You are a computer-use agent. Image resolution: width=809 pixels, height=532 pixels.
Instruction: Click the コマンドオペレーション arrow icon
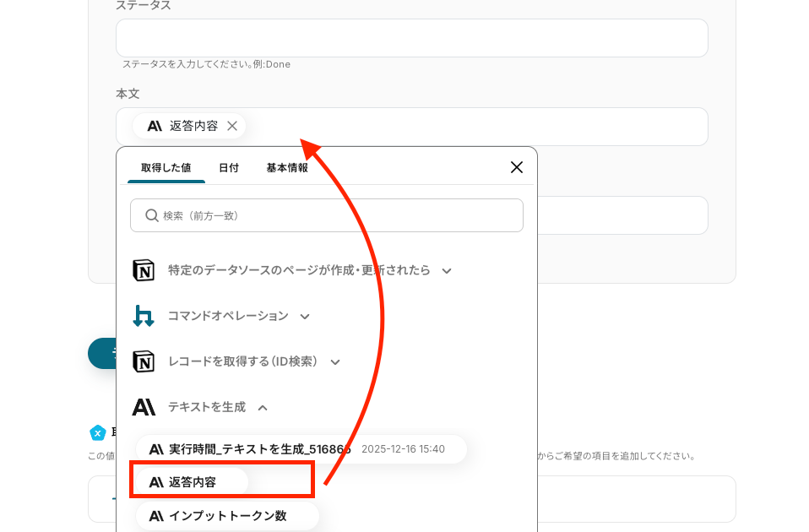(x=144, y=316)
